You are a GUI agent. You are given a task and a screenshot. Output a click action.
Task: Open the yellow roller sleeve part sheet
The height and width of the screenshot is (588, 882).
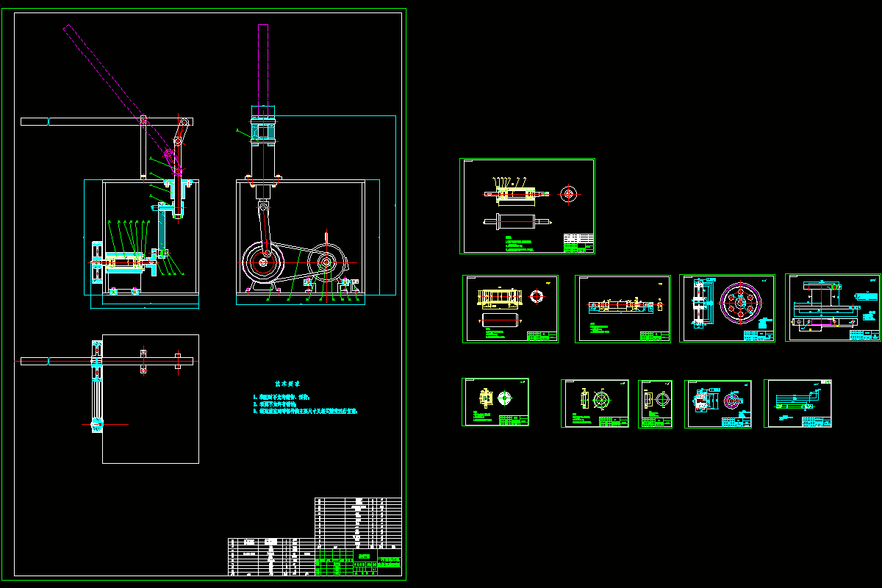tap(510, 309)
